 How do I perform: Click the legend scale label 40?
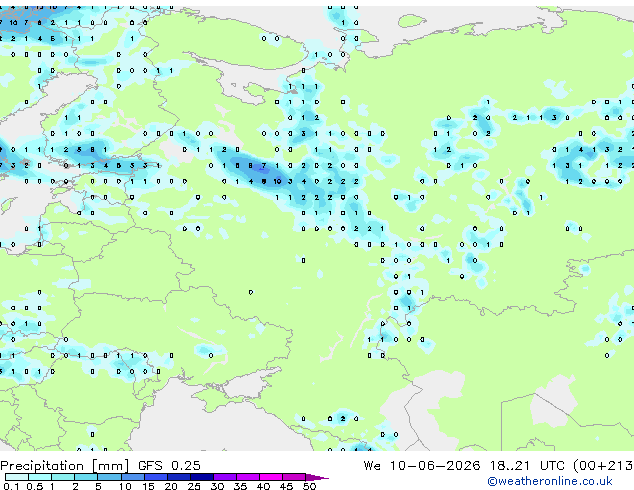coord(263,486)
